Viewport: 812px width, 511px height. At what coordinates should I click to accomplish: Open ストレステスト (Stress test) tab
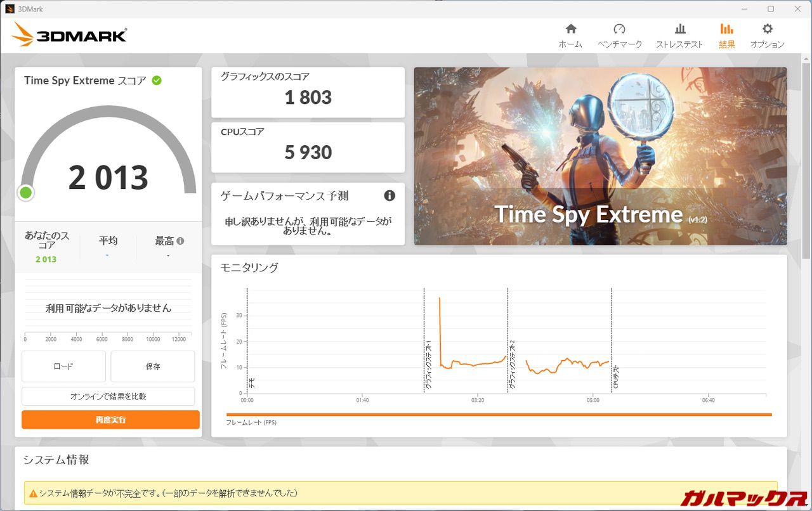pyautogui.click(x=679, y=36)
